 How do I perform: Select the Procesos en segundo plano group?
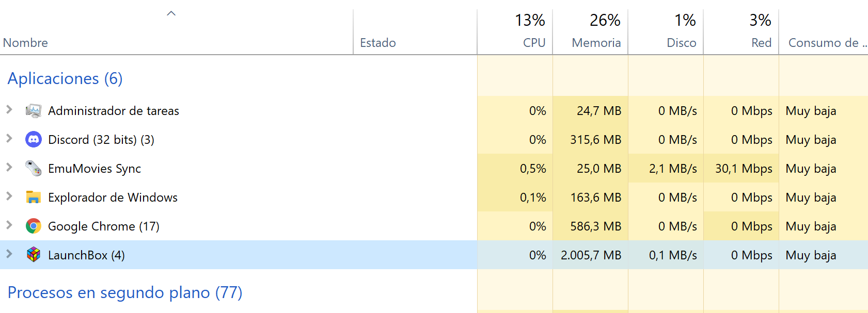point(125,292)
